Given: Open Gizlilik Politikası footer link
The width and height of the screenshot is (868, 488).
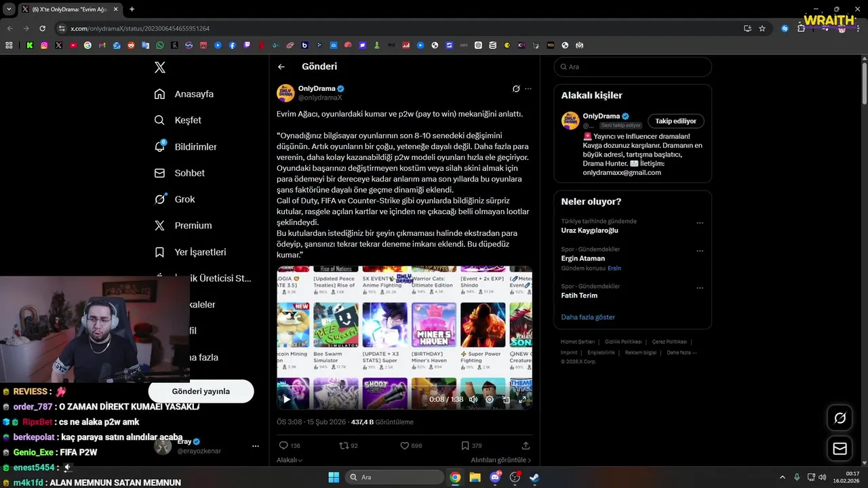Looking at the screenshot, I should click(623, 342).
